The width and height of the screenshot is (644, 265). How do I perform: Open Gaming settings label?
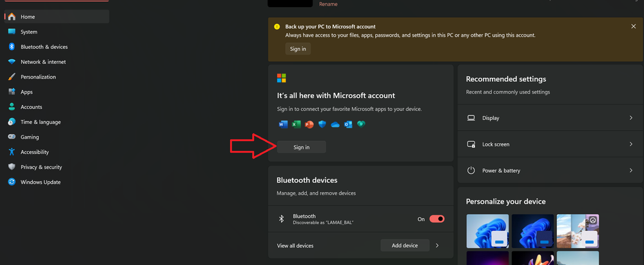click(30, 137)
